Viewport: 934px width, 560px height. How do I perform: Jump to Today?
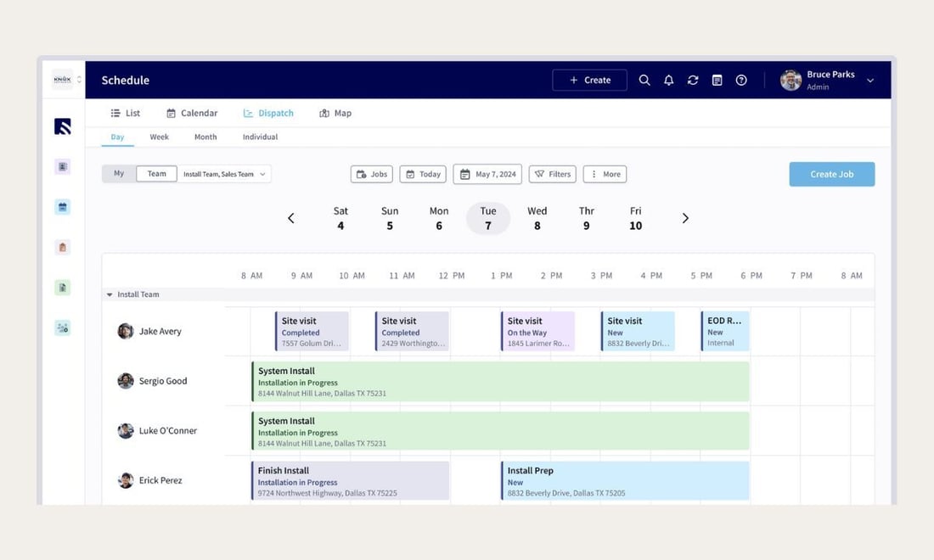(x=423, y=174)
